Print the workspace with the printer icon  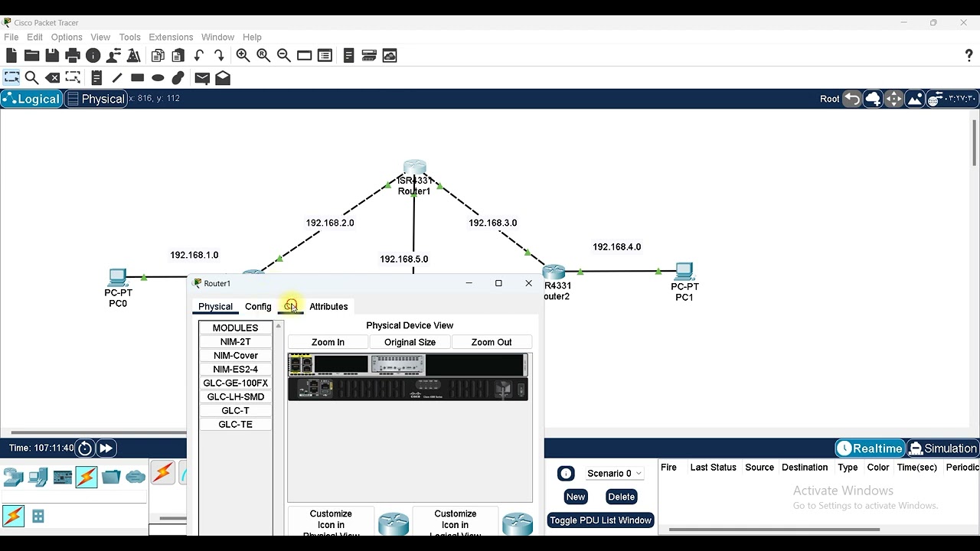pyautogui.click(x=73, y=55)
